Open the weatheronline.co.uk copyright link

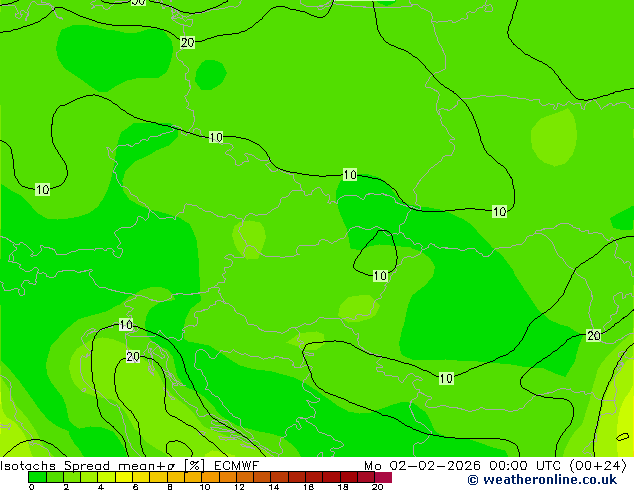tap(542, 480)
